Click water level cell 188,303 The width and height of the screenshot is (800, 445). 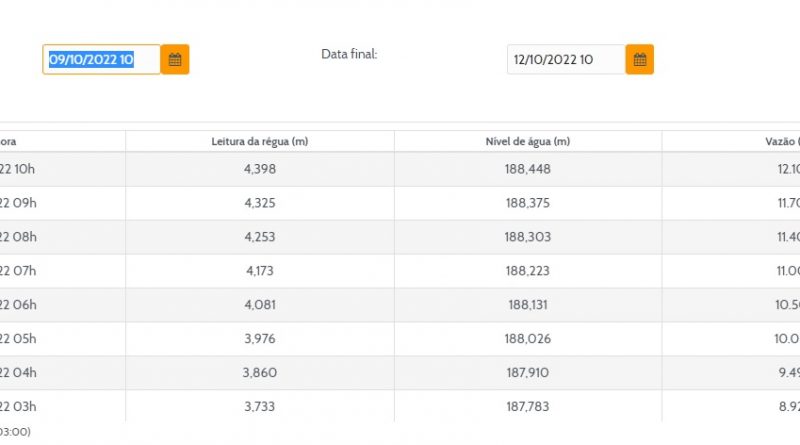click(x=528, y=237)
